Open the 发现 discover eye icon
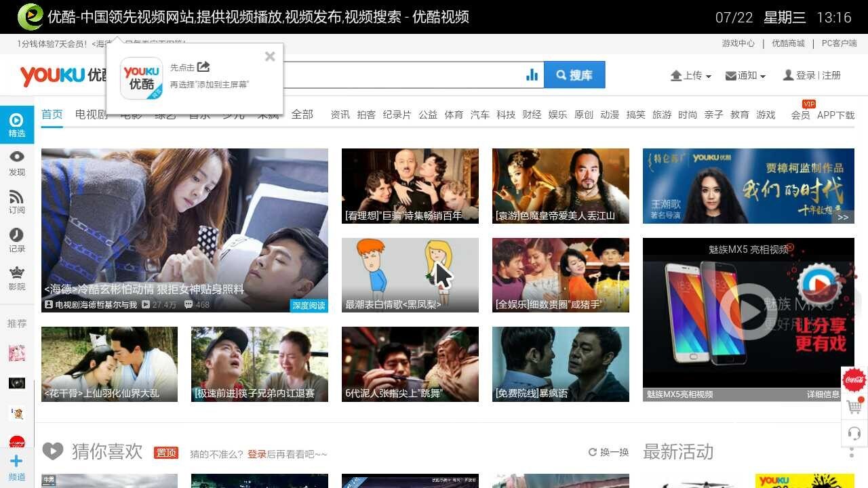Screen dimensions: 868x488 [x=17, y=163]
